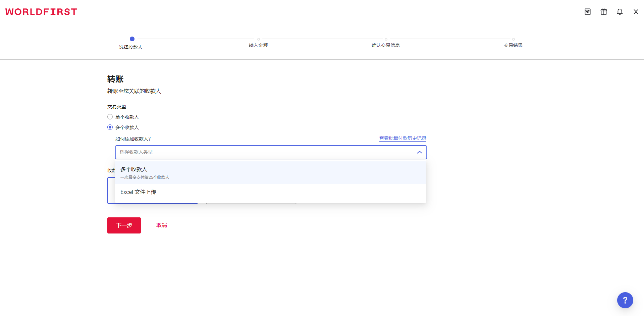The width and height of the screenshot is (644, 316).
Task: Choose 多个收款人 from the dropdown list
Action: [134, 169]
